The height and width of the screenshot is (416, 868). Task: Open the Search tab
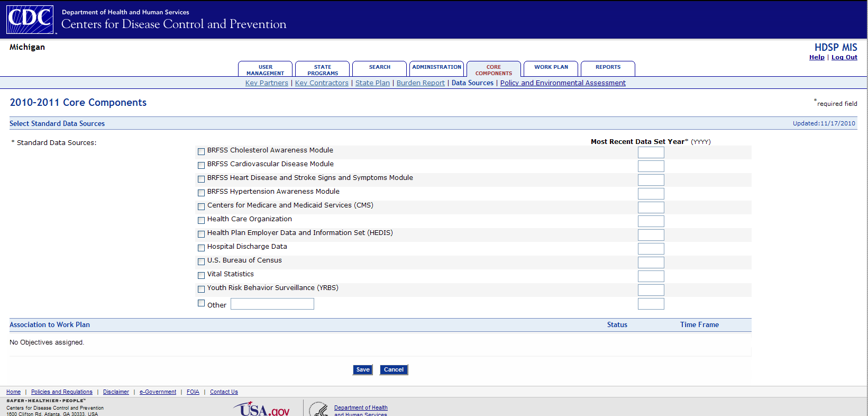(x=380, y=69)
